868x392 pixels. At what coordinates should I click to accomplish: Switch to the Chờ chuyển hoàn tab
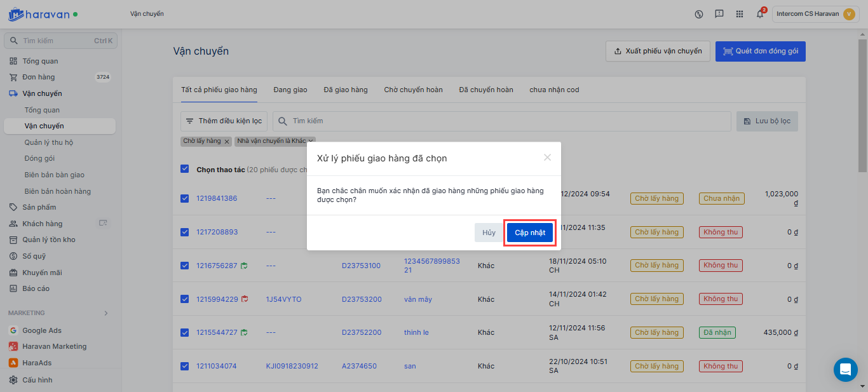click(413, 90)
